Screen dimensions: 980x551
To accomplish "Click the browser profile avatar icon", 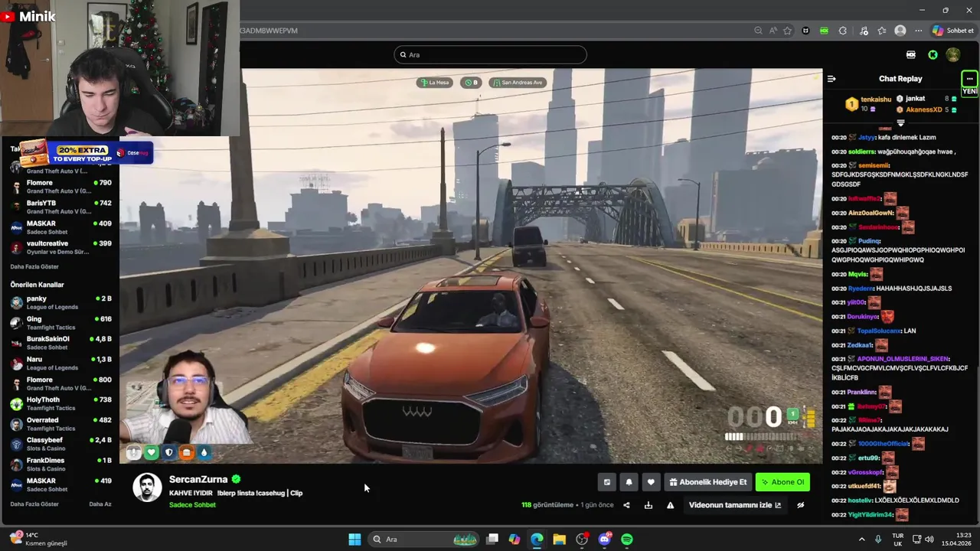I will [x=900, y=31].
